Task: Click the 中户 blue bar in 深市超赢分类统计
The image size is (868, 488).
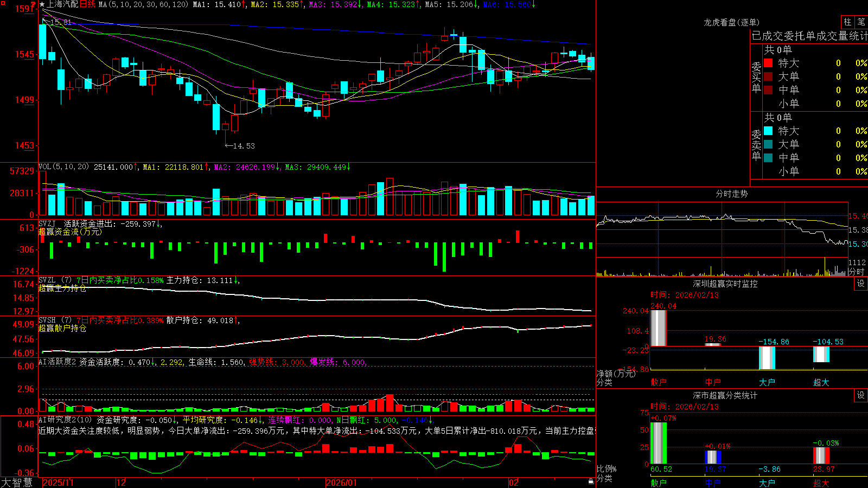Action: point(713,457)
